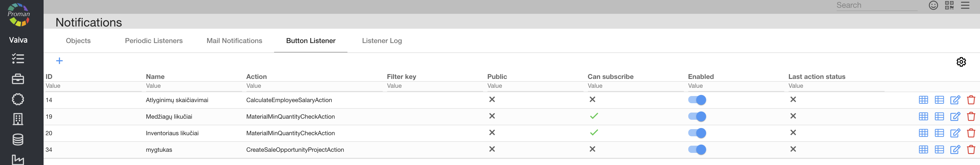This screenshot has width=980, height=165.
Task: Open the task list icon in sidebar
Action: point(18,59)
